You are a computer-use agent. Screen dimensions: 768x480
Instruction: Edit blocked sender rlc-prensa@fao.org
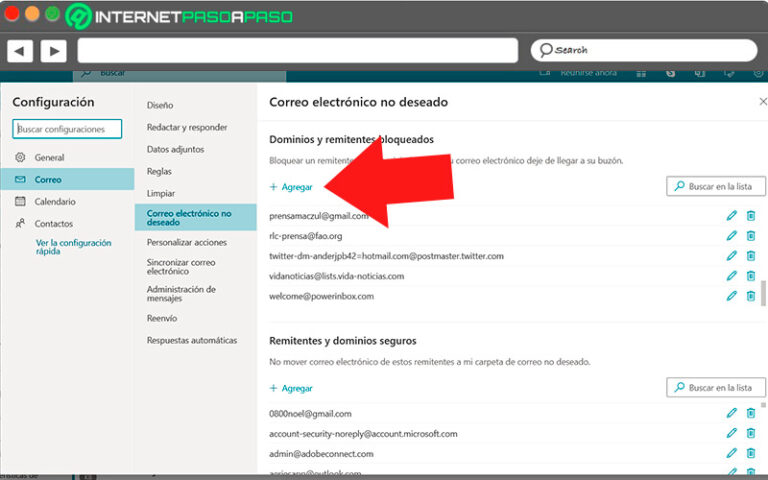click(731, 236)
